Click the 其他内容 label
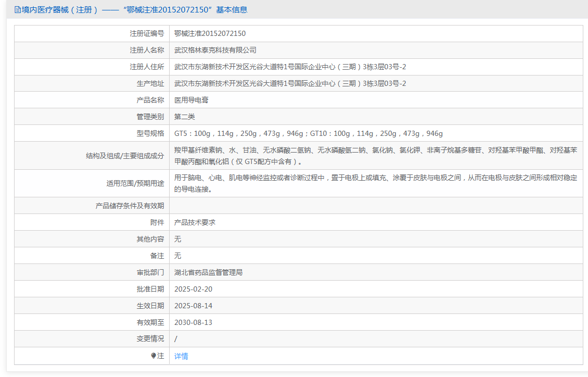The image size is (588, 377). coord(150,239)
